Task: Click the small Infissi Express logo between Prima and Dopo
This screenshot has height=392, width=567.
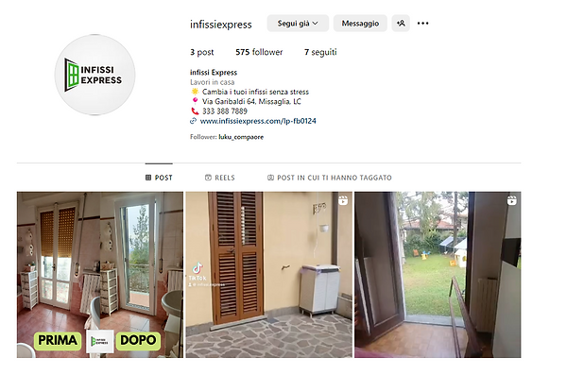Action: pyautogui.click(x=100, y=341)
